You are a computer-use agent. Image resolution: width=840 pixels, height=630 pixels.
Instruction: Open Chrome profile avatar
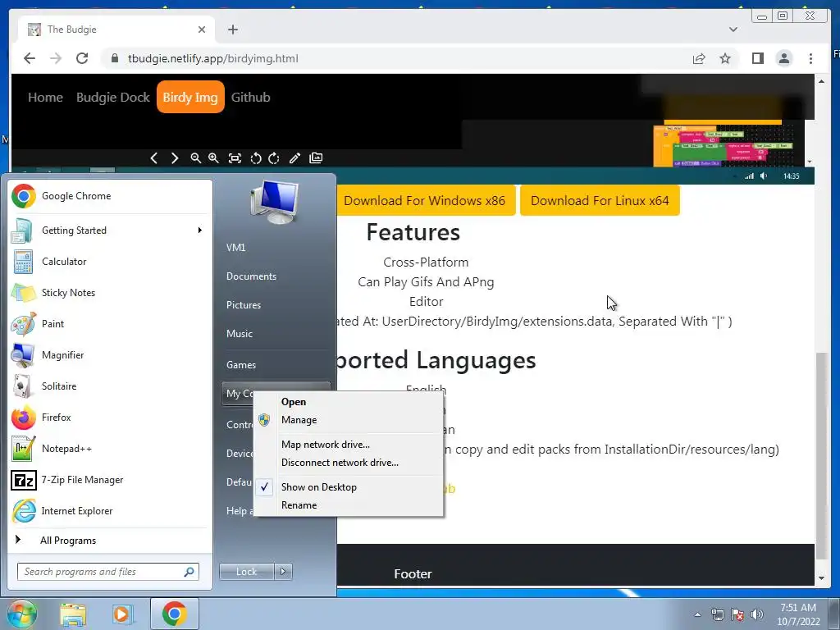tap(783, 58)
